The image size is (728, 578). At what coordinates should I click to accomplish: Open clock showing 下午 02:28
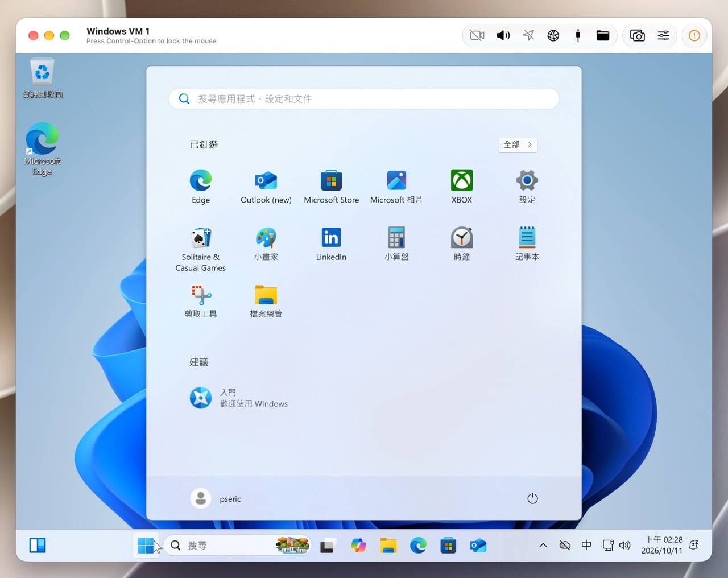tap(662, 545)
